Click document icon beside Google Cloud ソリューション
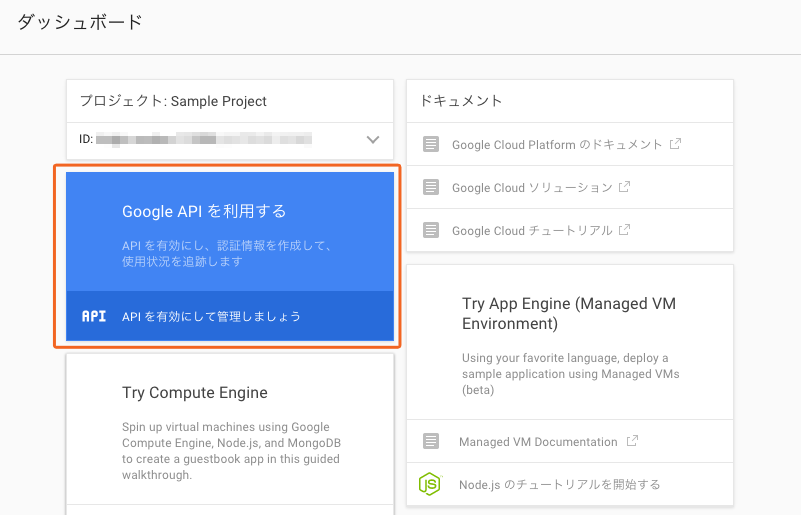The image size is (801, 515). coord(431,187)
